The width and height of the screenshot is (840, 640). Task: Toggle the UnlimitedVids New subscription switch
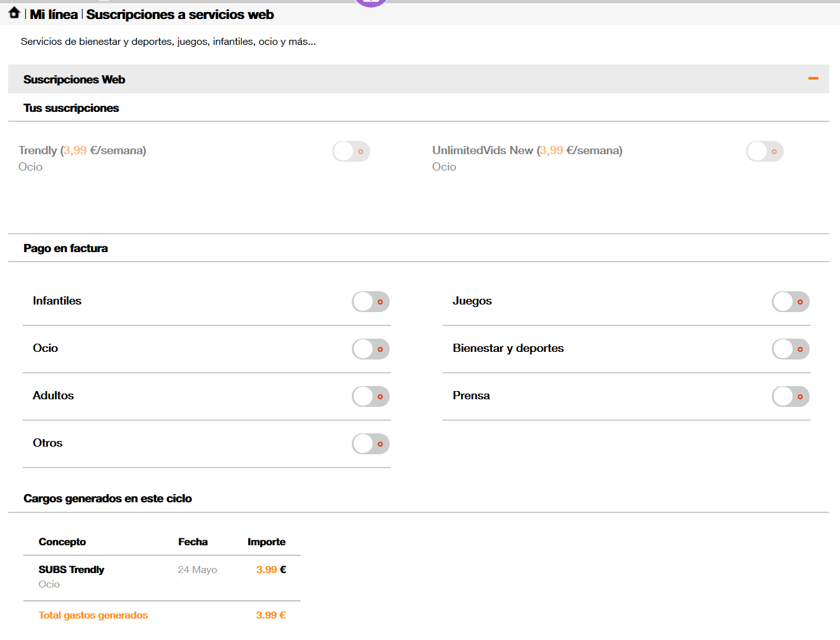pyautogui.click(x=765, y=152)
